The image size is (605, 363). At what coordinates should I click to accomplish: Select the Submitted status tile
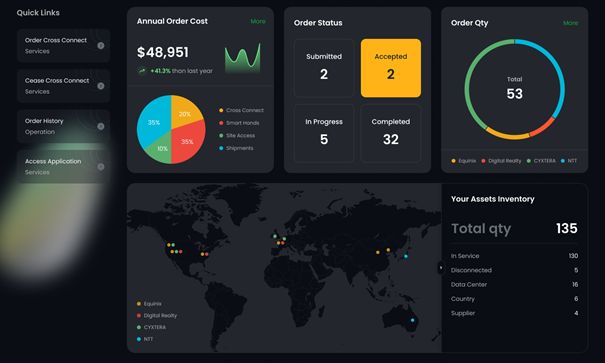324,68
